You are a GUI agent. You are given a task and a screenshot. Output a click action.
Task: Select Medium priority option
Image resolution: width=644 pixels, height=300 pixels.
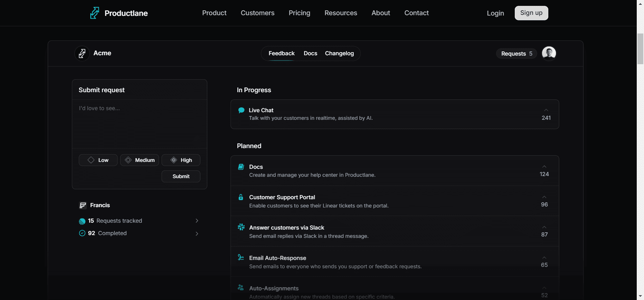(140, 160)
